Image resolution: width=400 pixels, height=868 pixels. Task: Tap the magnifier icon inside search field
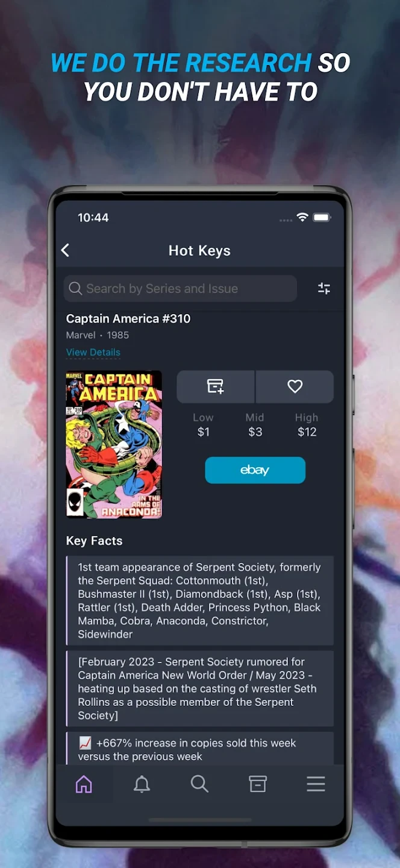pos(75,289)
